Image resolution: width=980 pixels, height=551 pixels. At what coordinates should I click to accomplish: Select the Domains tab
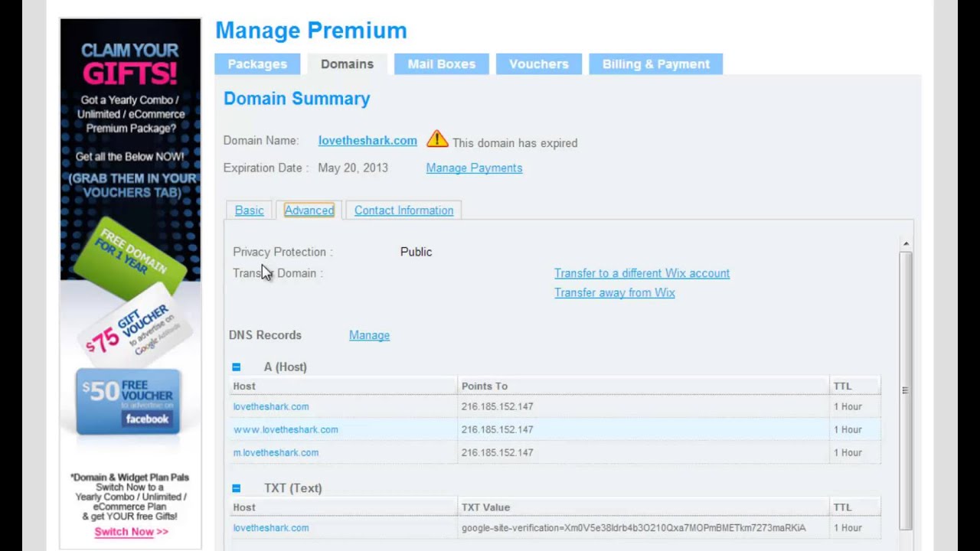click(x=347, y=64)
